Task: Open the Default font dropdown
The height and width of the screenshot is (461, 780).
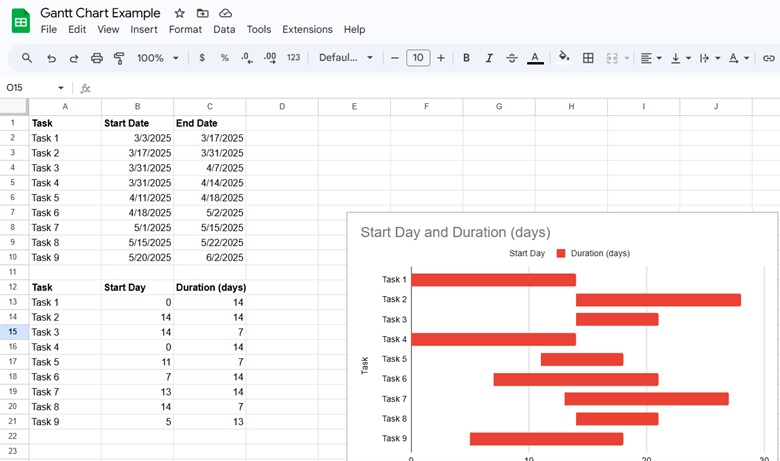Action: point(346,58)
